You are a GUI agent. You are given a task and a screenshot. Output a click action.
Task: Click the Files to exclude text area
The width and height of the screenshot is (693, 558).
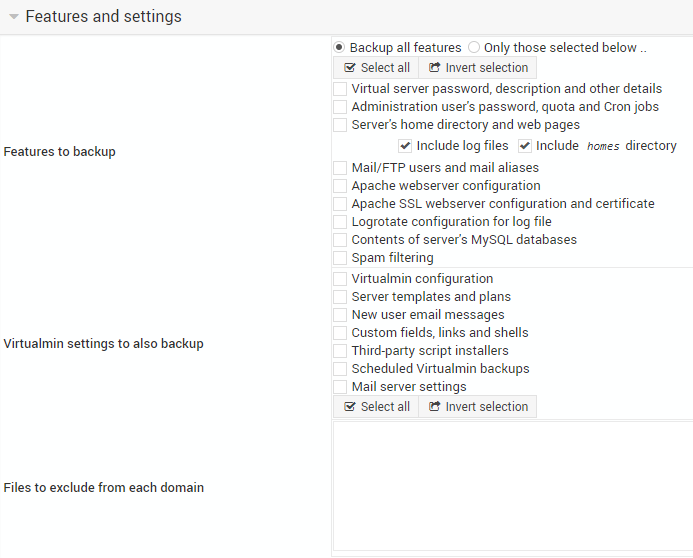(513, 486)
